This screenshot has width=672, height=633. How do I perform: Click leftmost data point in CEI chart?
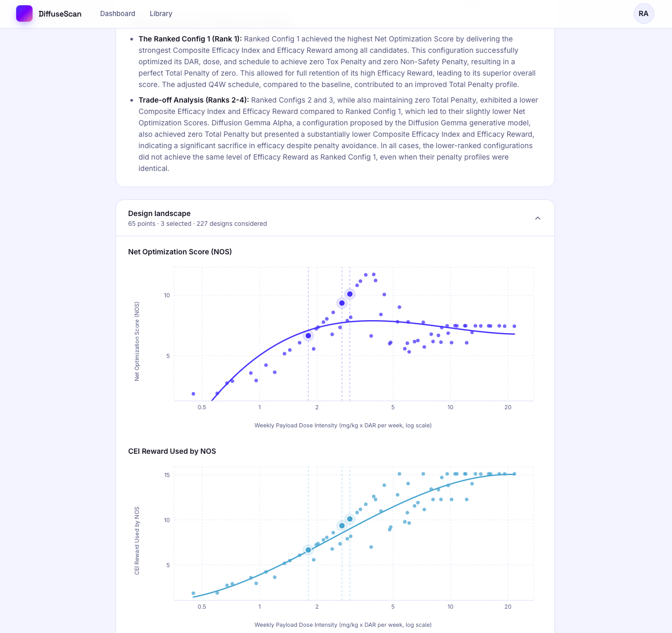193,593
